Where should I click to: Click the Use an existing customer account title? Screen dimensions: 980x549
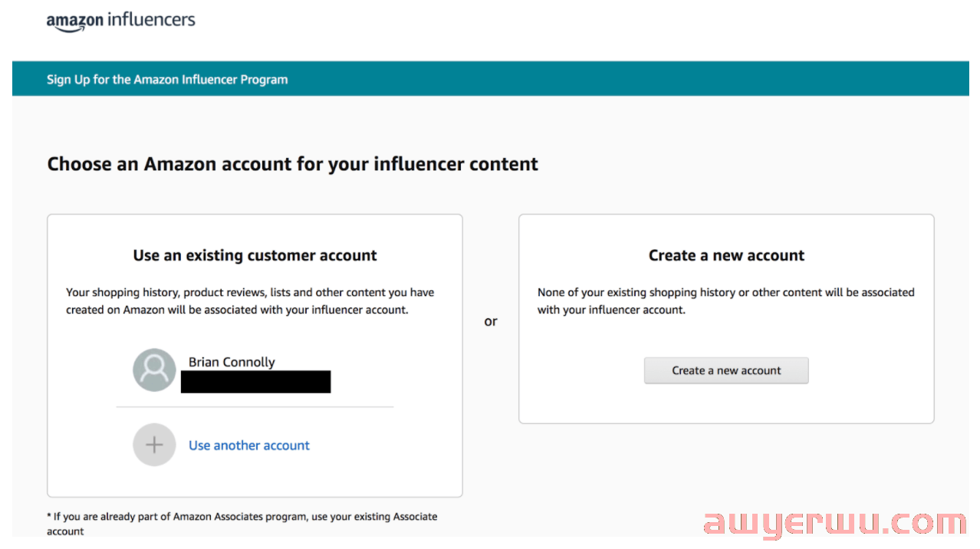[x=255, y=255]
